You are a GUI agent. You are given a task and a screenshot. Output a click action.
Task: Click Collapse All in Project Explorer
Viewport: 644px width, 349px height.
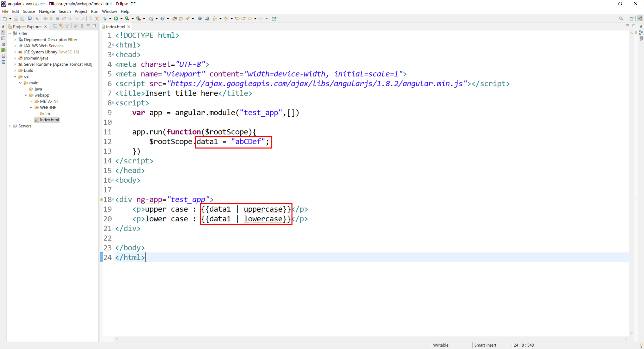pyautogui.click(x=55, y=26)
